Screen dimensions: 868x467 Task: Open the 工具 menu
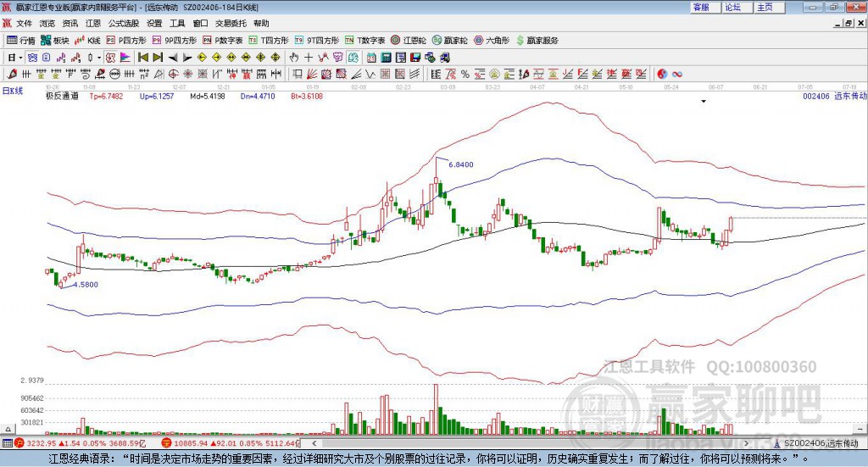tap(177, 23)
